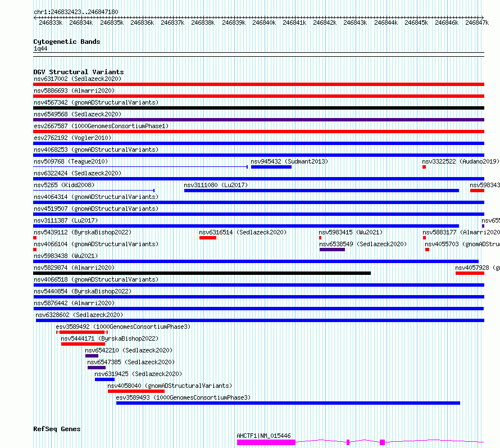Viewport: 500px width, 448px height.
Task: Click the chr1:246832423..246847180 coordinate text
Action: (76, 12)
